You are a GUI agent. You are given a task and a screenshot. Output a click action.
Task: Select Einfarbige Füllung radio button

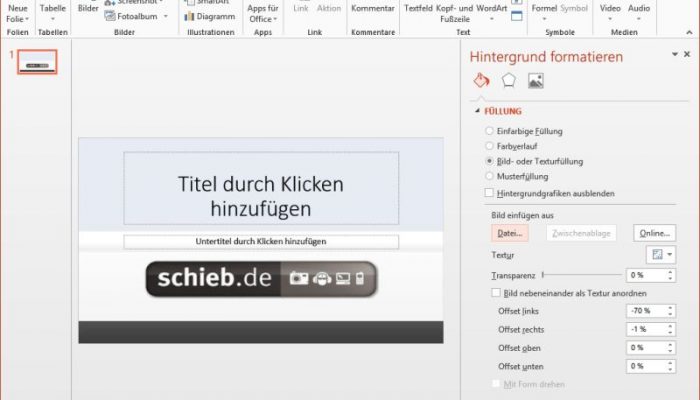(489, 131)
